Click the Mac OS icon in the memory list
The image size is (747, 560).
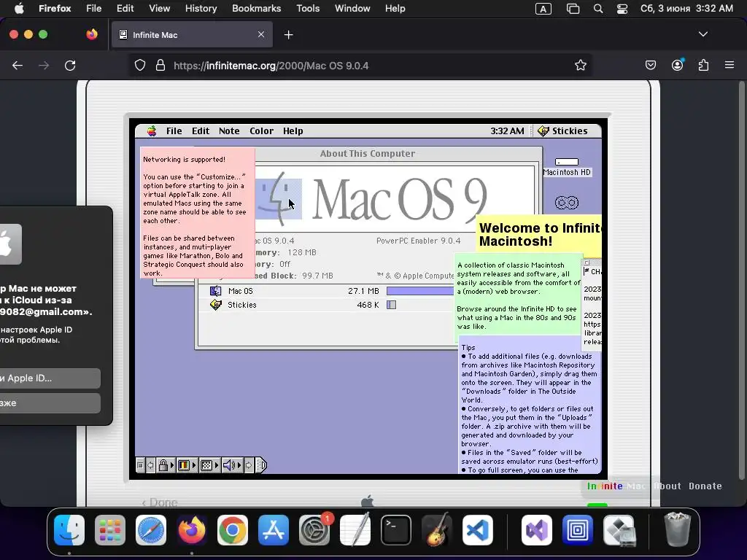pyautogui.click(x=215, y=291)
